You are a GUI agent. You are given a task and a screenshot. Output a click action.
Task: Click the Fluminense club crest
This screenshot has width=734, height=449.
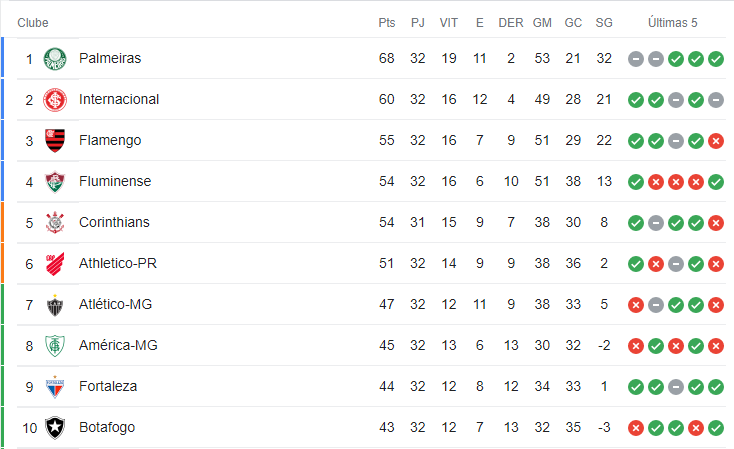(55, 182)
